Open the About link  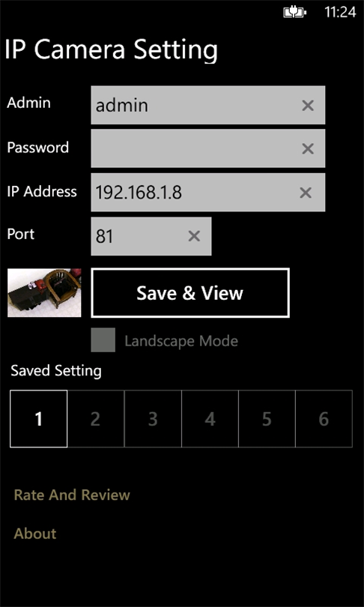[x=35, y=534]
